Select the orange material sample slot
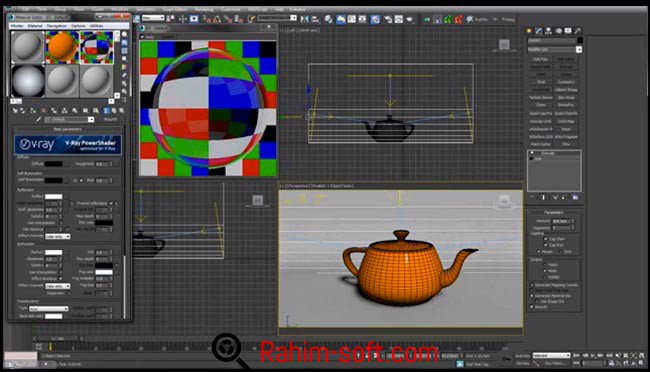Screen dimensions: 650x372 pos(62,47)
